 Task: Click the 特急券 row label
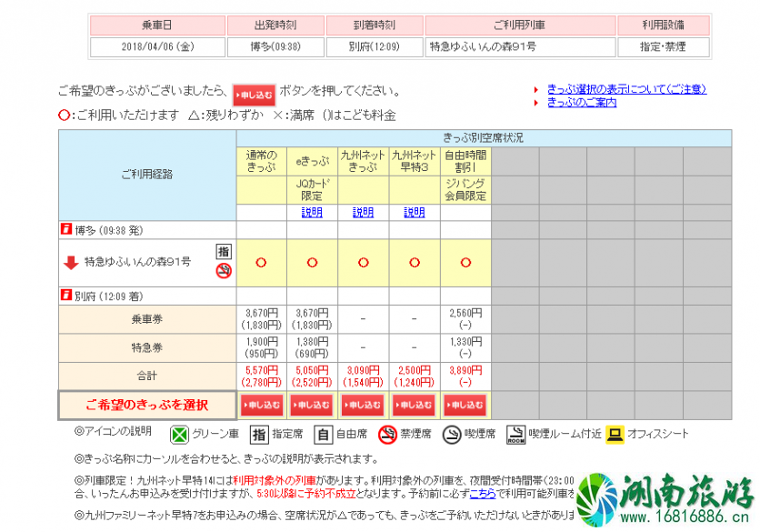(x=147, y=347)
